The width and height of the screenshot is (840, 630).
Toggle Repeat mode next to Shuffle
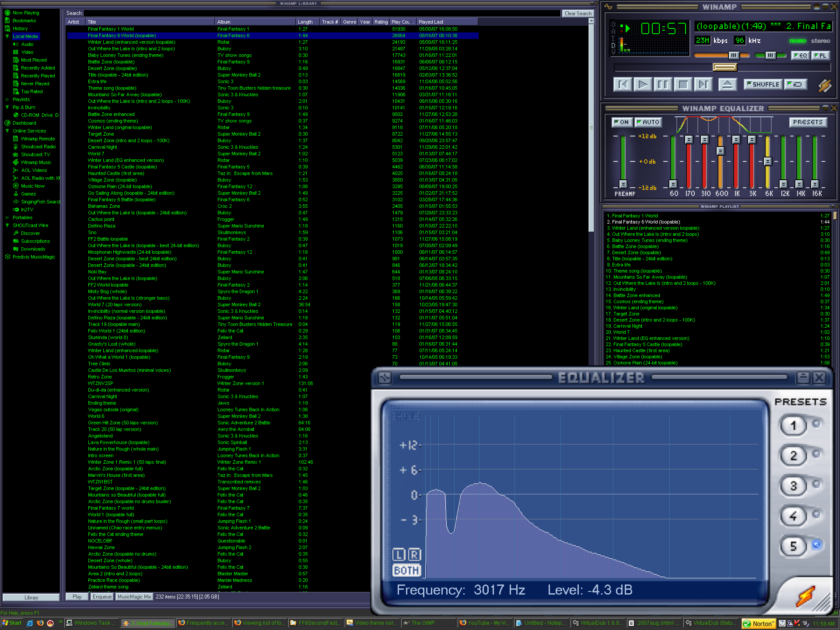[x=795, y=84]
